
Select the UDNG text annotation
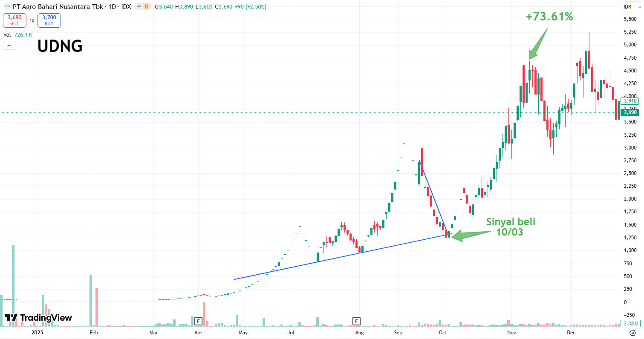click(60, 46)
